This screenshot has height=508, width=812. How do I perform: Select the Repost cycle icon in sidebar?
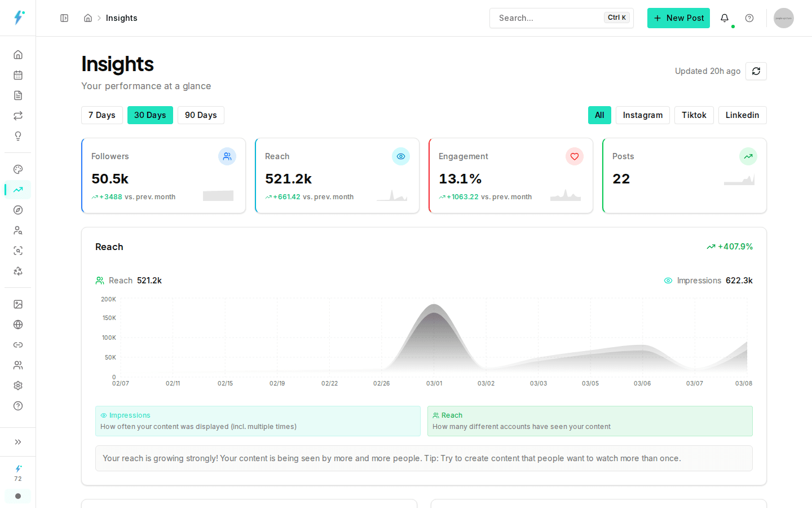pyautogui.click(x=17, y=115)
